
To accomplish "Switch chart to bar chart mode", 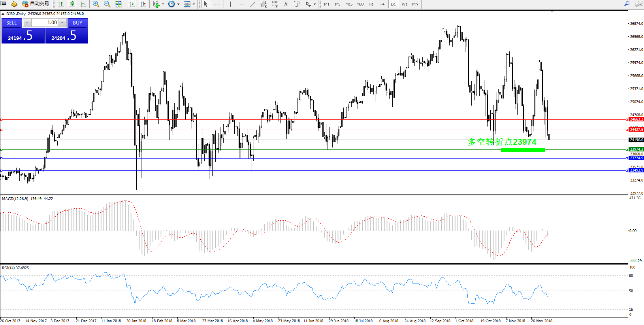I will pos(61,4).
